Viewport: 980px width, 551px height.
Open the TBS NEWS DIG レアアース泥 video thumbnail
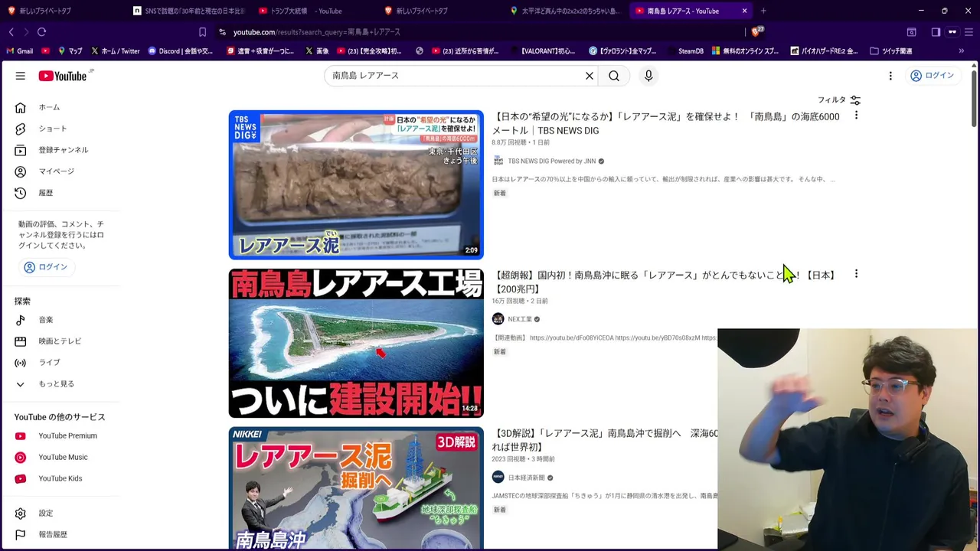356,184
